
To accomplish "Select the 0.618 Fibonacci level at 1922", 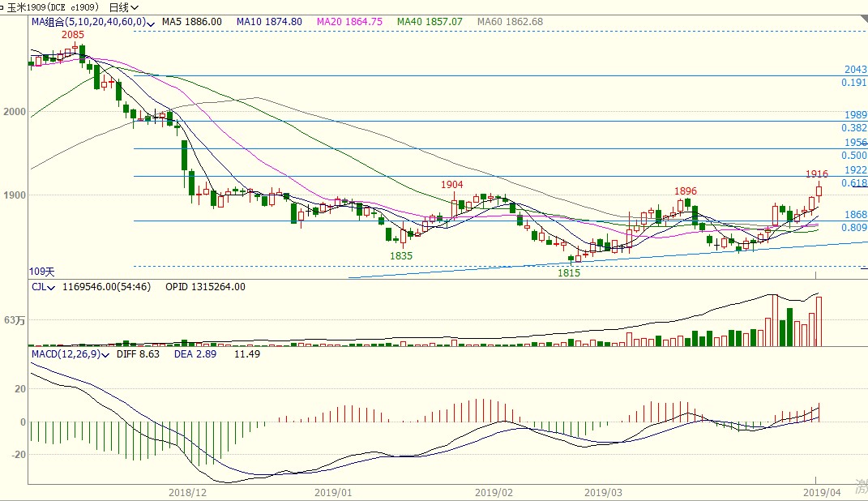I will coord(854,184).
